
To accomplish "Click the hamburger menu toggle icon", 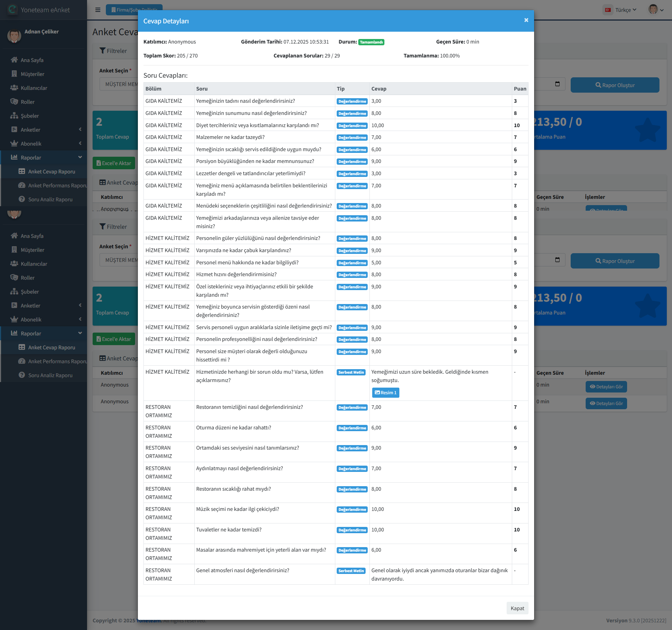I will click(x=98, y=10).
